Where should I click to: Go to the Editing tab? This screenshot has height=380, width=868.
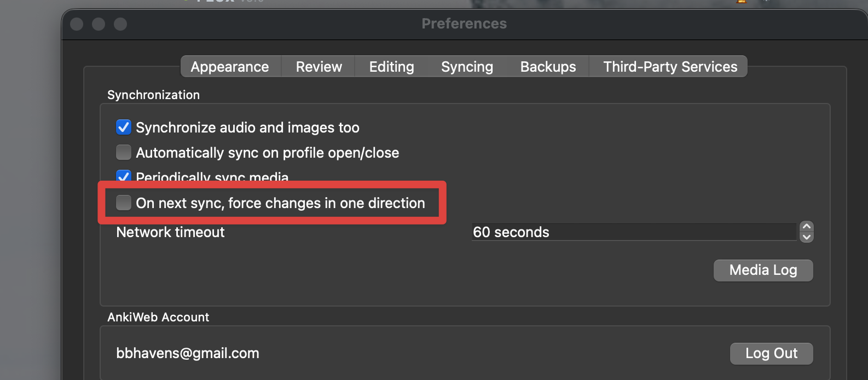click(391, 67)
